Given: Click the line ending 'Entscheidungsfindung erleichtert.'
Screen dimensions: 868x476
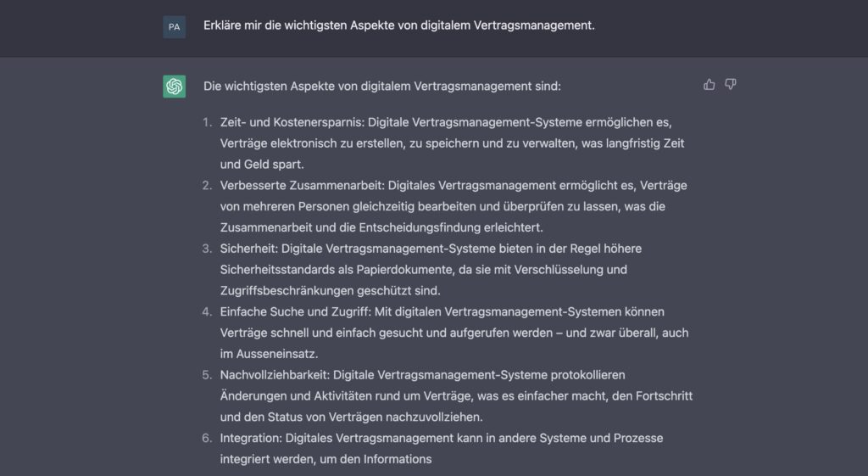Looking at the screenshot, I should pos(392,227).
